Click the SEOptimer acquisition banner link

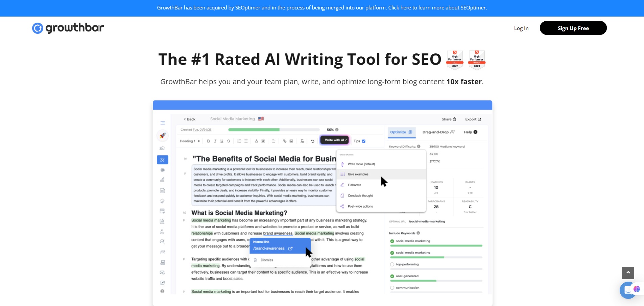coord(322,8)
